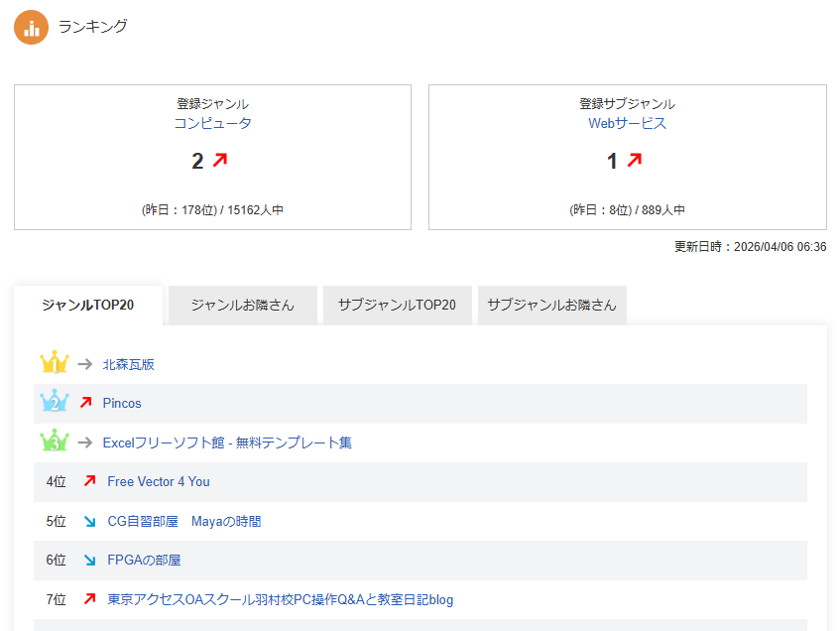Viewport: 840px width, 631px height.
Task: Click the red up arrow next to Pincos
Action: click(x=85, y=402)
